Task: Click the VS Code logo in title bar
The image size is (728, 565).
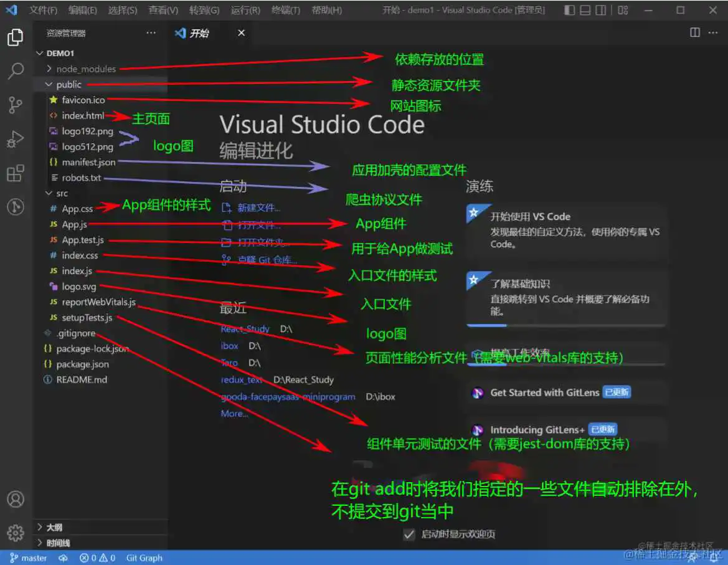Action: [12, 10]
